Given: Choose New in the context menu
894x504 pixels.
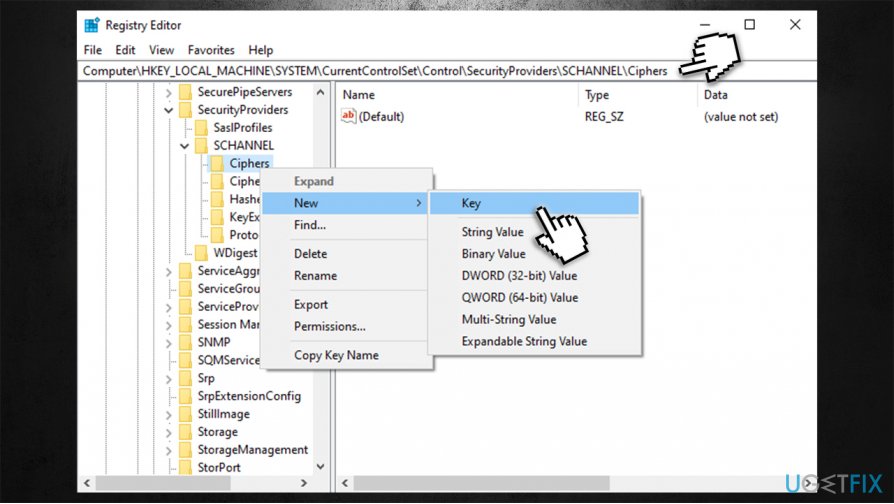Looking at the screenshot, I should tap(344, 203).
